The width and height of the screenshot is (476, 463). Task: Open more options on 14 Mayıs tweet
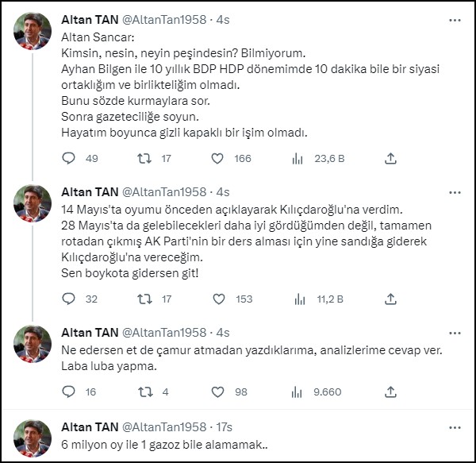453,191
